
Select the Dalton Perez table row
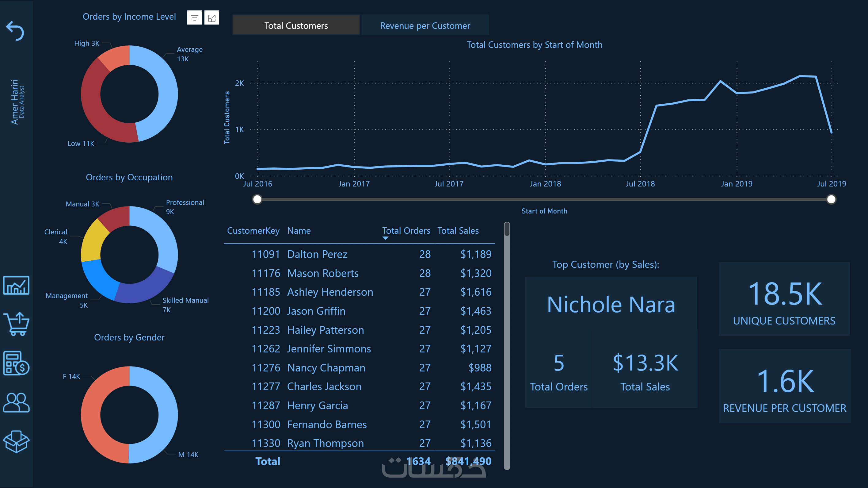tap(317, 254)
